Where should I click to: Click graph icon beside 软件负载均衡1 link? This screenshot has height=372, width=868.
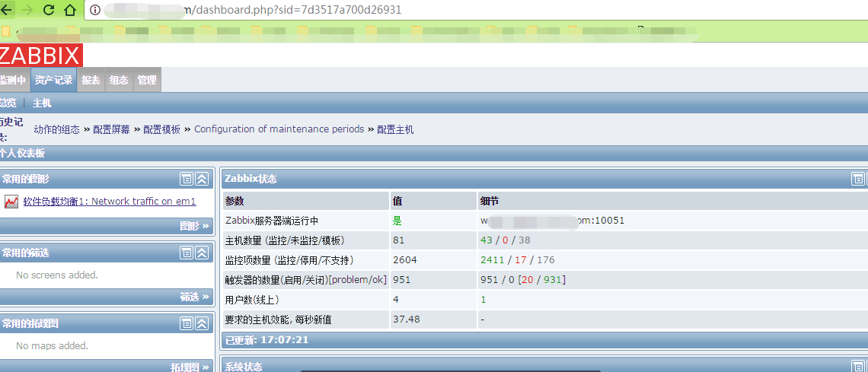pos(11,202)
